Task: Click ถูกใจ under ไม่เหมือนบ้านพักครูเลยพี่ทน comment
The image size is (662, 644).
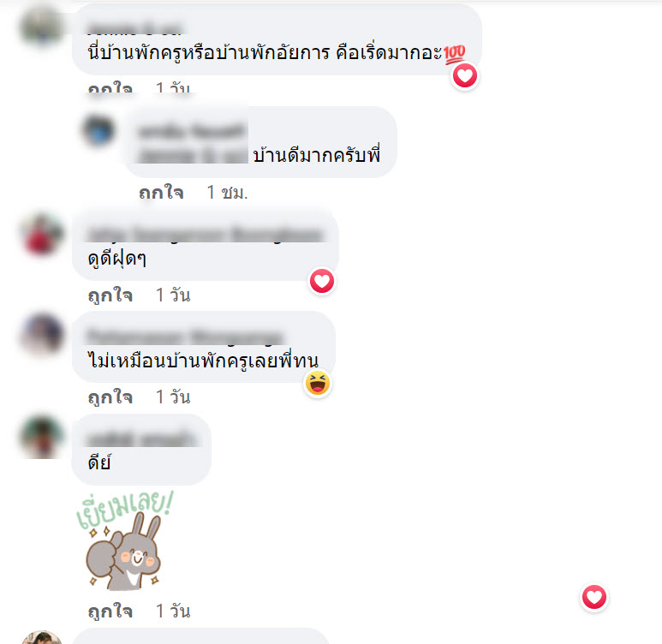Action: 110,397
